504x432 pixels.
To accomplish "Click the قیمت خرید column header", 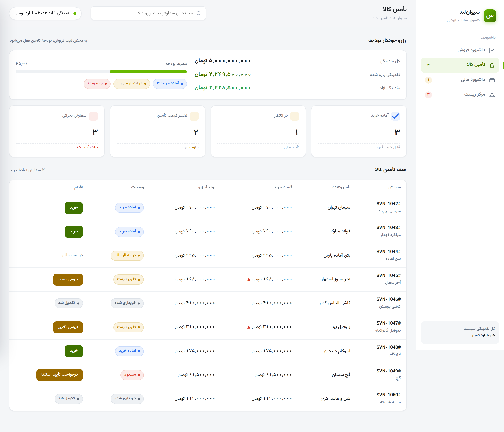I will click(283, 187).
